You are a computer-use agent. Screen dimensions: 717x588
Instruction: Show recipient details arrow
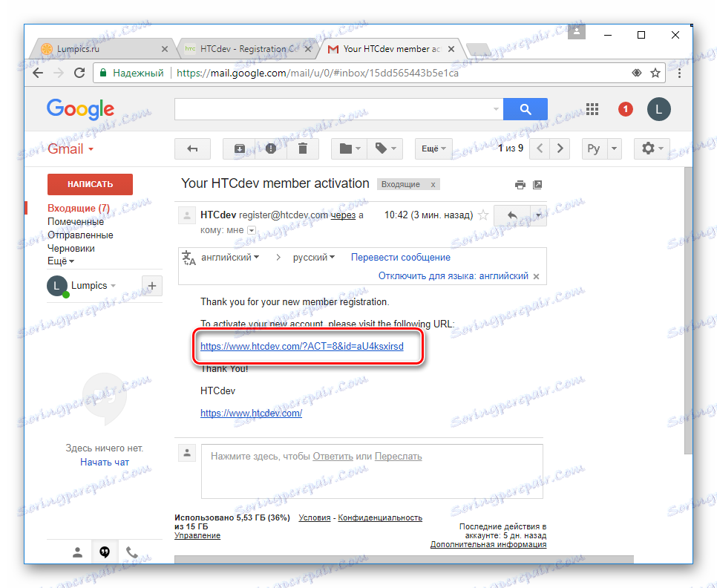tap(252, 230)
